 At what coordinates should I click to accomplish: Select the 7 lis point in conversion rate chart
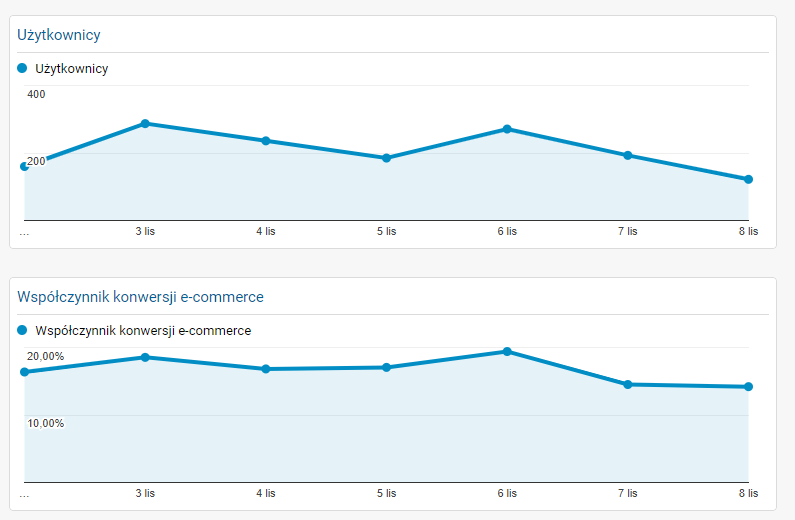(628, 384)
